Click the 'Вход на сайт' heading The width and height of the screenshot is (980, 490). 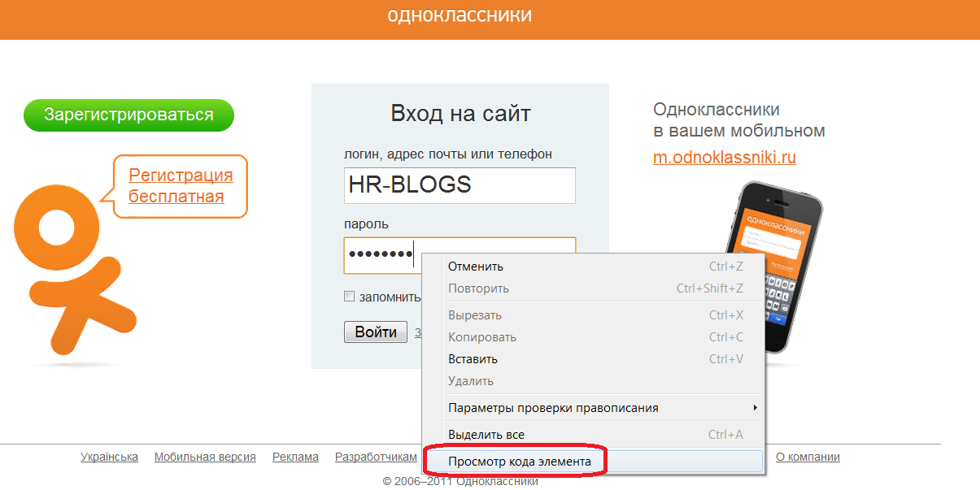pos(460,113)
